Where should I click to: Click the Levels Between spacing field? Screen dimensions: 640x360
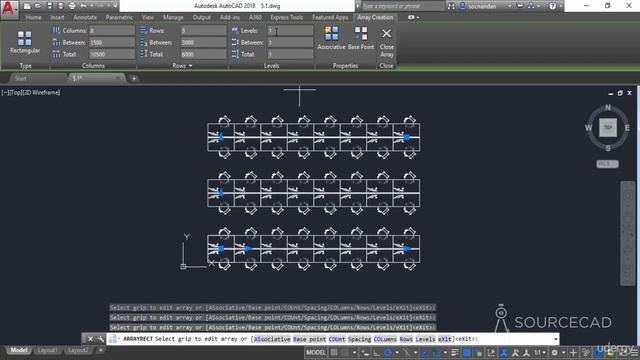pos(290,42)
